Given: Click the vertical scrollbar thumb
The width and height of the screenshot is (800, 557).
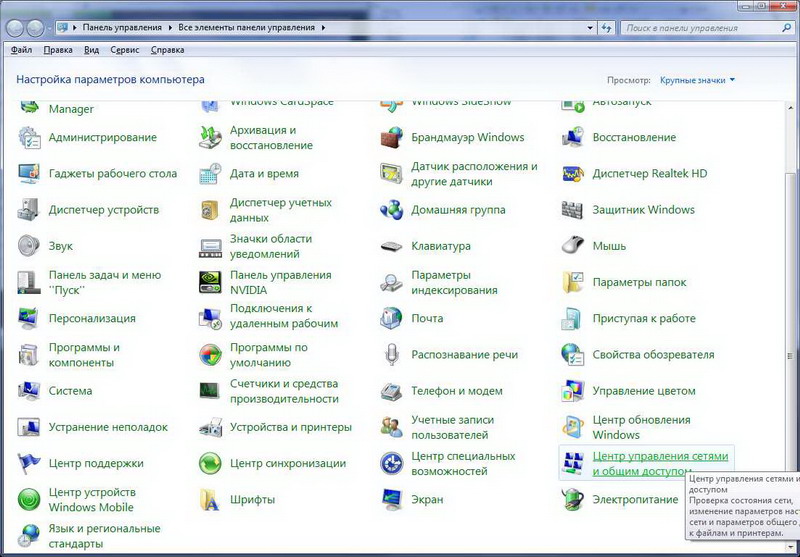Looking at the screenshot, I should click(790, 355).
